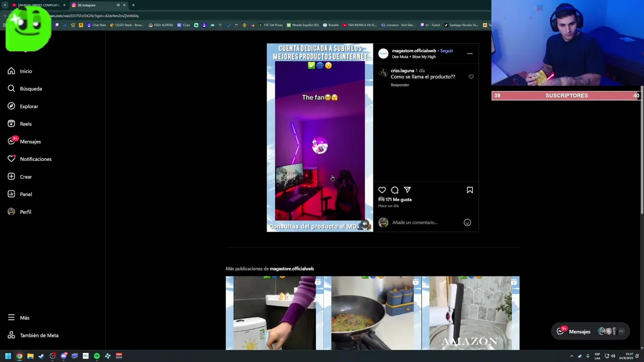View 171 Me gusta likes list

(398, 200)
